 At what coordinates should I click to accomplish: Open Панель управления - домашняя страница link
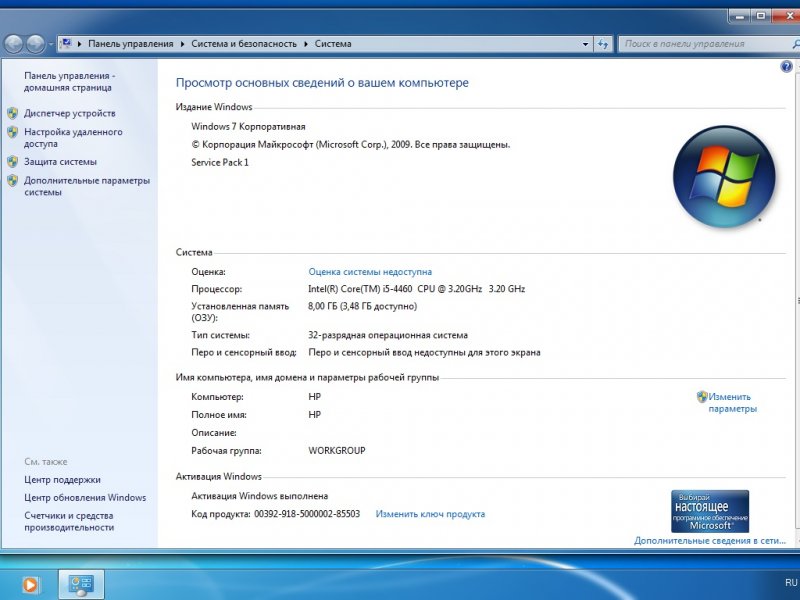point(70,82)
